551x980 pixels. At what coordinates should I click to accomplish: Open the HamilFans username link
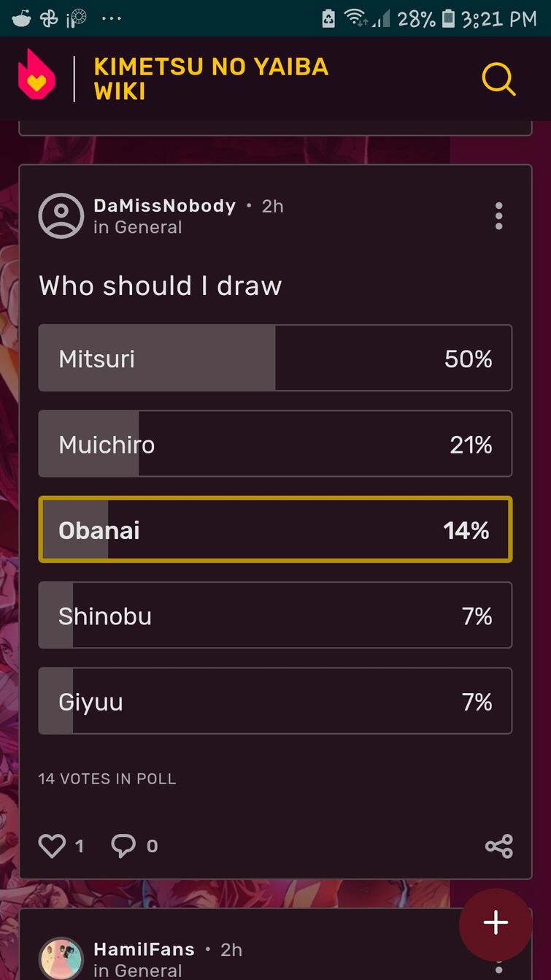(144, 949)
